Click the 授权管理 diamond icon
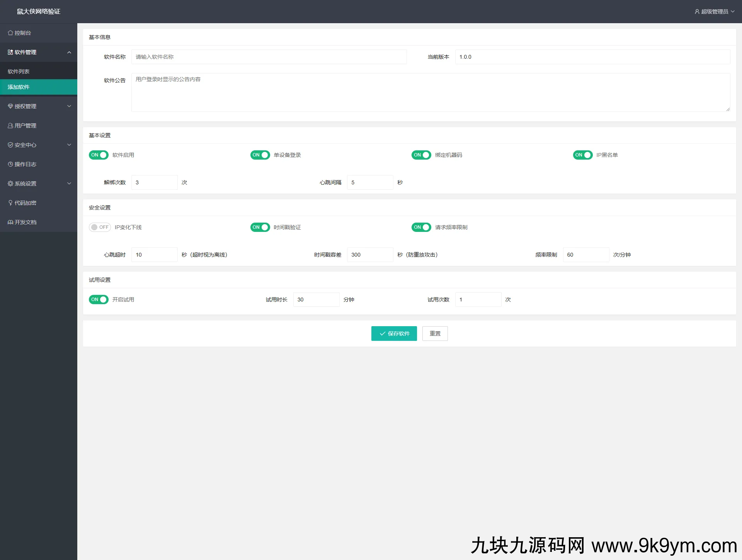The image size is (742, 560). [10, 106]
